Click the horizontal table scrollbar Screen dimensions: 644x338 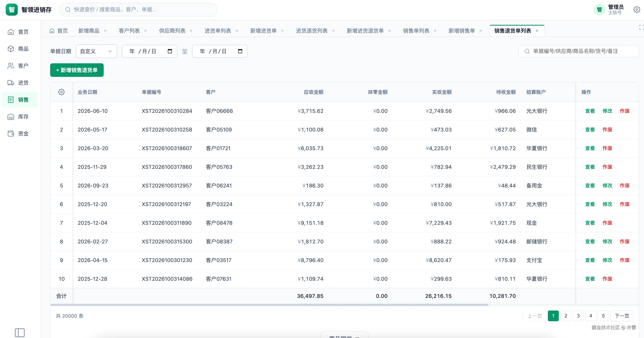pyautogui.click(x=269, y=305)
